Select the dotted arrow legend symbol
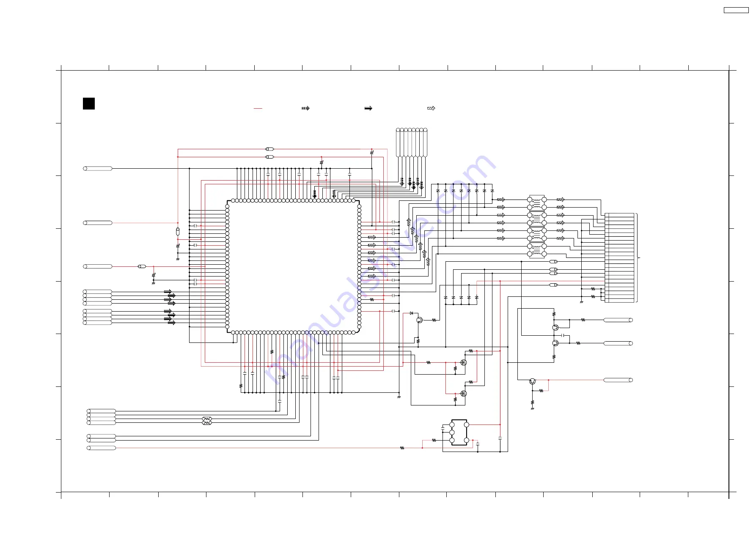 click(x=305, y=108)
